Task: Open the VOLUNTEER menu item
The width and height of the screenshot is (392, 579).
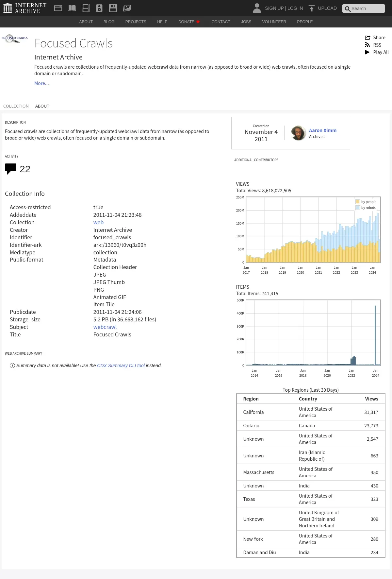Action: pos(274,22)
